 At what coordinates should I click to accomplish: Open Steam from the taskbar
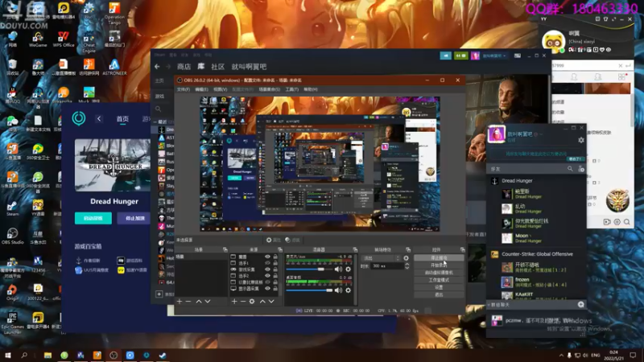click(x=163, y=355)
